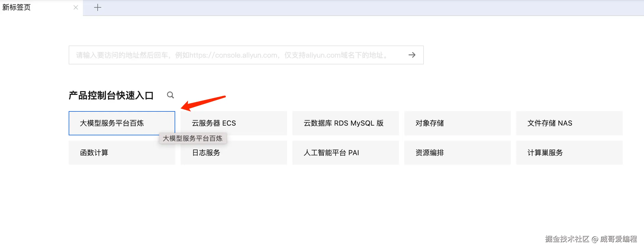Image resolution: width=644 pixels, height=250 pixels.
Task: Open 日志服务 console entry
Action: coord(234,153)
